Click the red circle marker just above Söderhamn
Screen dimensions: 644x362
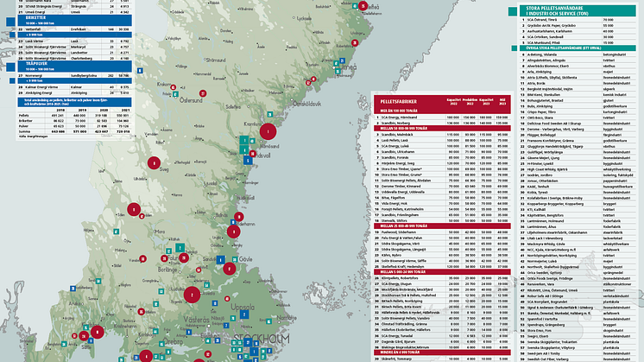click(x=239, y=217)
